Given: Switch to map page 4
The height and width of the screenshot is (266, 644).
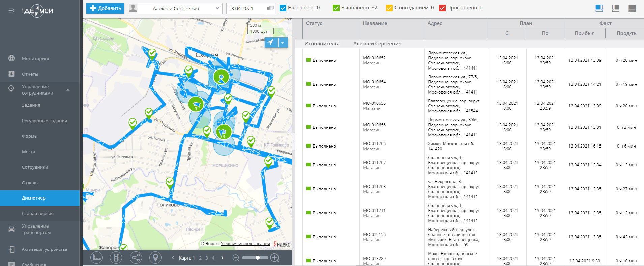Looking at the screenshot, I should (x=213, y=258).
